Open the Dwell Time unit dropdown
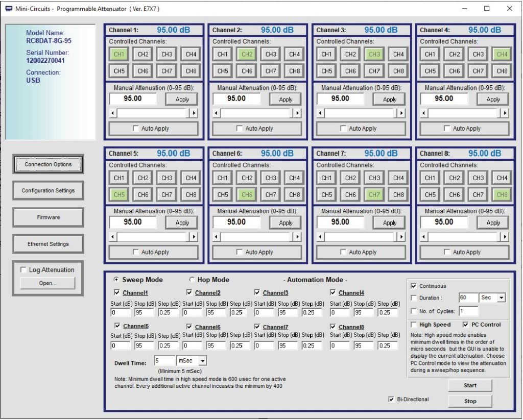 pos(202,361)
